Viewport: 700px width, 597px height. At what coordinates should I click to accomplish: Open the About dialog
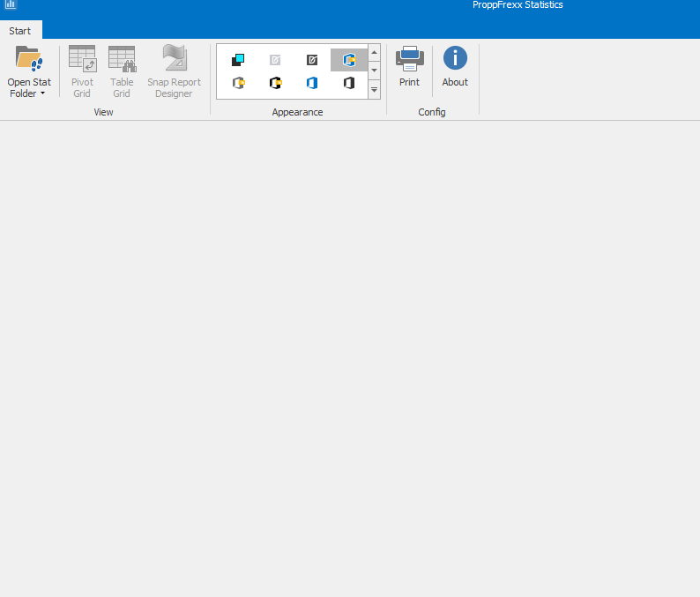pyautogui.click(x=455, y=67)
